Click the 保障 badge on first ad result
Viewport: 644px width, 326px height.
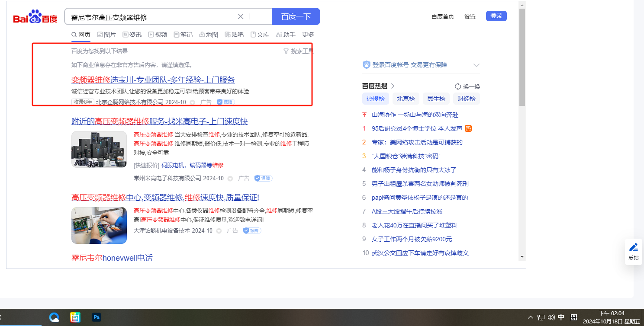point(225,102)
